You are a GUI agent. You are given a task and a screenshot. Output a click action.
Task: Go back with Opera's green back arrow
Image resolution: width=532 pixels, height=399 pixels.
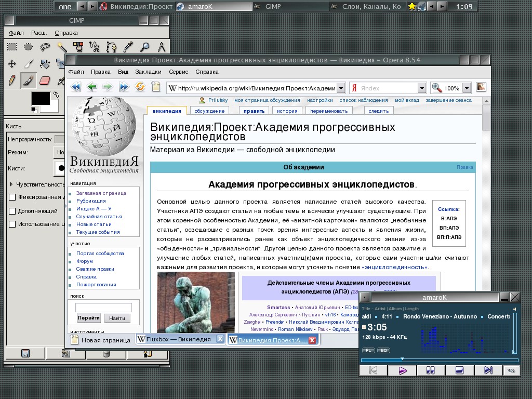click(91, 87)
